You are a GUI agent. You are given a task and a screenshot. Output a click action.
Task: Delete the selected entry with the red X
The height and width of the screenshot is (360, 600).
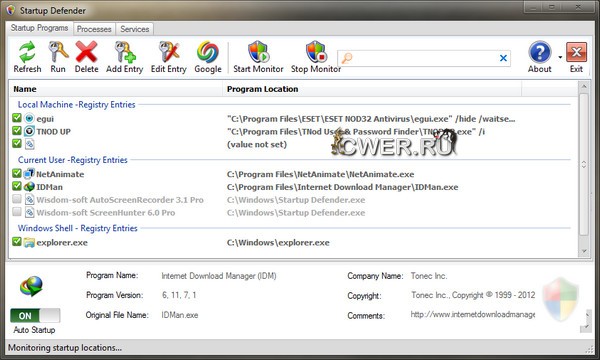pyautogui.click(x=86, y=52)
